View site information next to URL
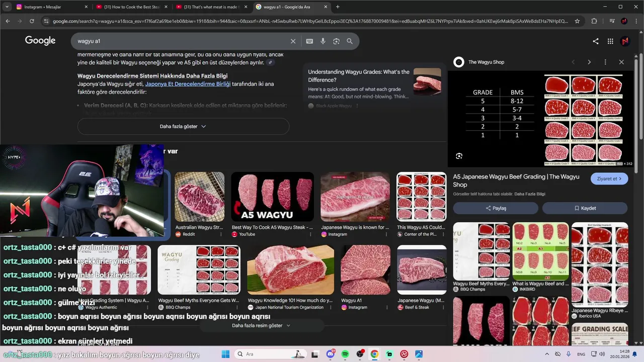Screen dimensions: 644x362 tap(46, 21)
